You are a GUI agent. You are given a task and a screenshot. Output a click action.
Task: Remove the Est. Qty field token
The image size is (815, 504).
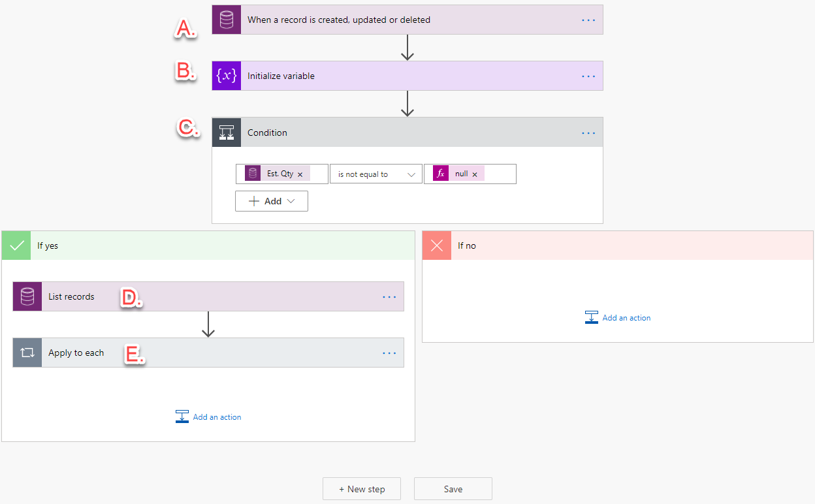300,173
